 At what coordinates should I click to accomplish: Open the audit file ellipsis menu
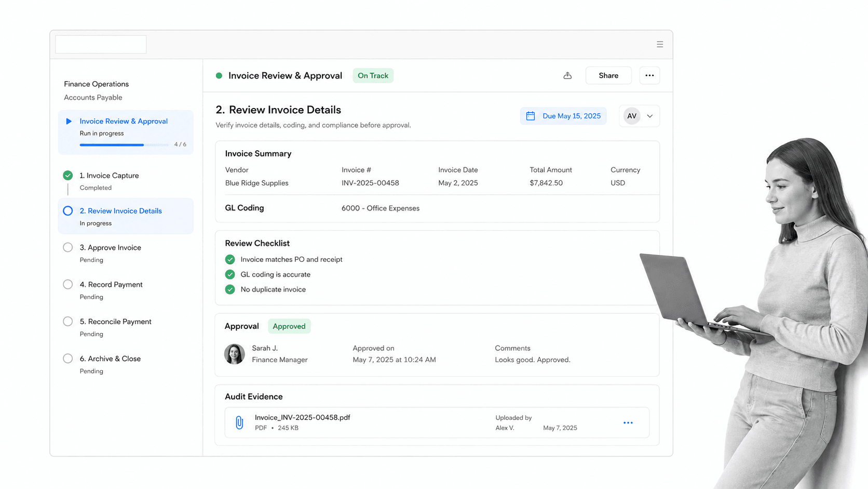[628, 422]
